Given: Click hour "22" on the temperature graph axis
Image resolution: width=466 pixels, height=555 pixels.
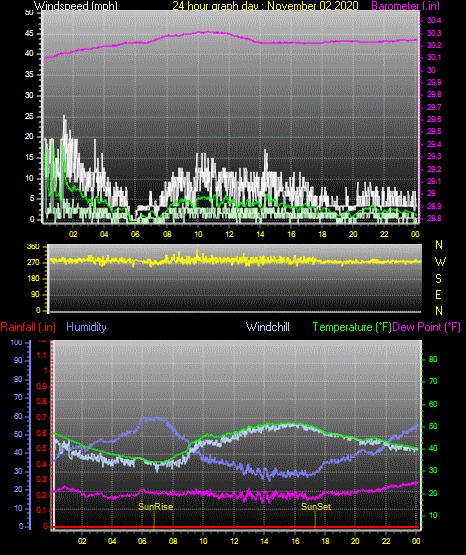Looking at the screenshot, I should tap(386, 541).
